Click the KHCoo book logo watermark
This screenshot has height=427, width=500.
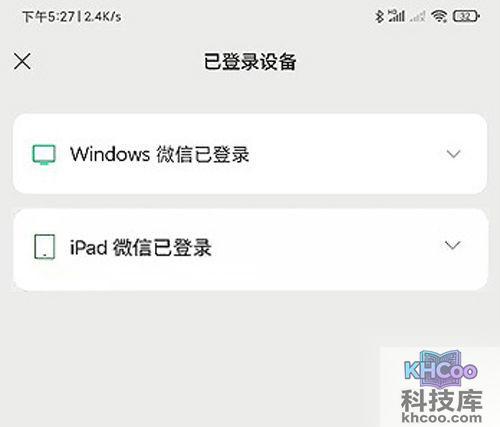(x=441, y=368)
